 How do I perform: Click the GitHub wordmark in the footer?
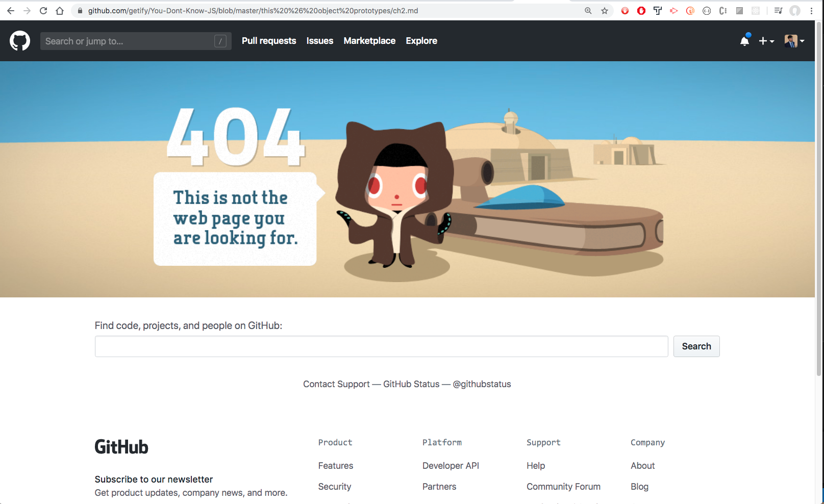[121, 447]
